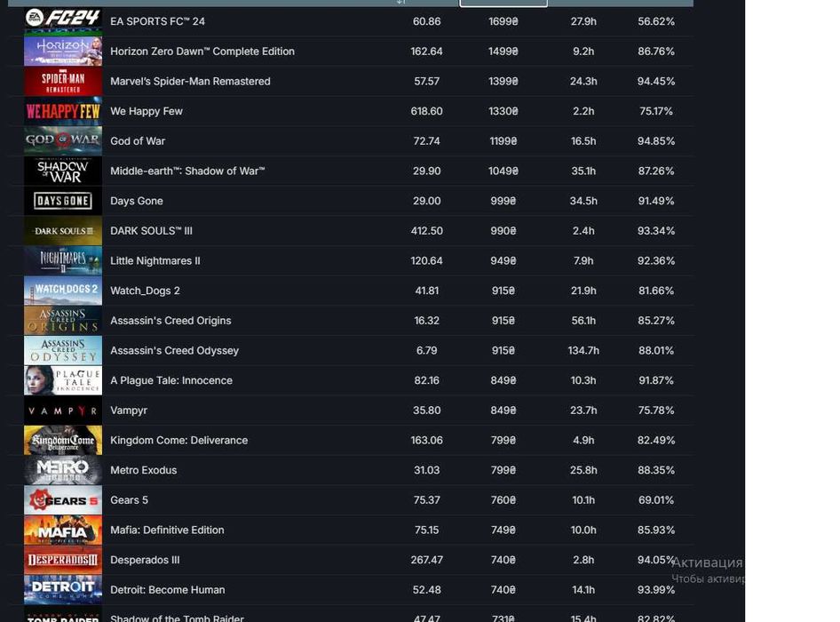The height and width of the screenshot is (622, 840).
Task: Click the 75.78% Vampyr rating
Action: tap(656, 411)
